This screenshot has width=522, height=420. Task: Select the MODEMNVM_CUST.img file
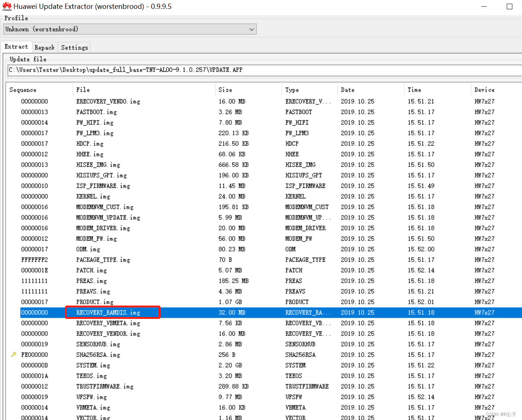(x=105, y=207)
